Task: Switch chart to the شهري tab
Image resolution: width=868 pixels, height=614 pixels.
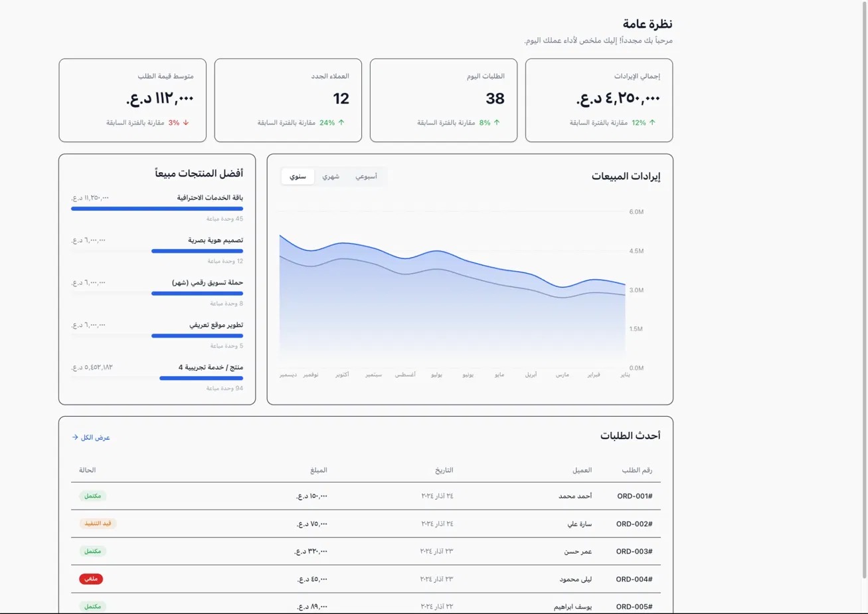Action: tap(331, 177)
